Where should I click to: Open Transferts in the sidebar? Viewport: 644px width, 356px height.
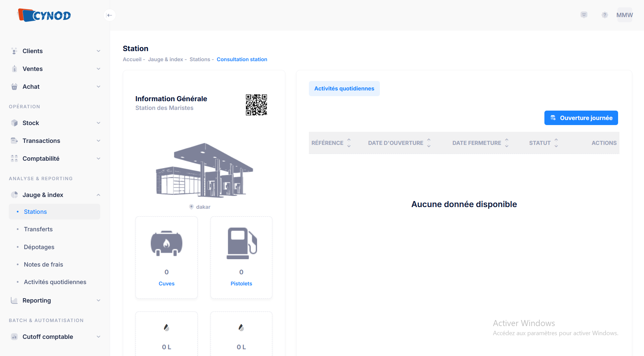[38, 229]
